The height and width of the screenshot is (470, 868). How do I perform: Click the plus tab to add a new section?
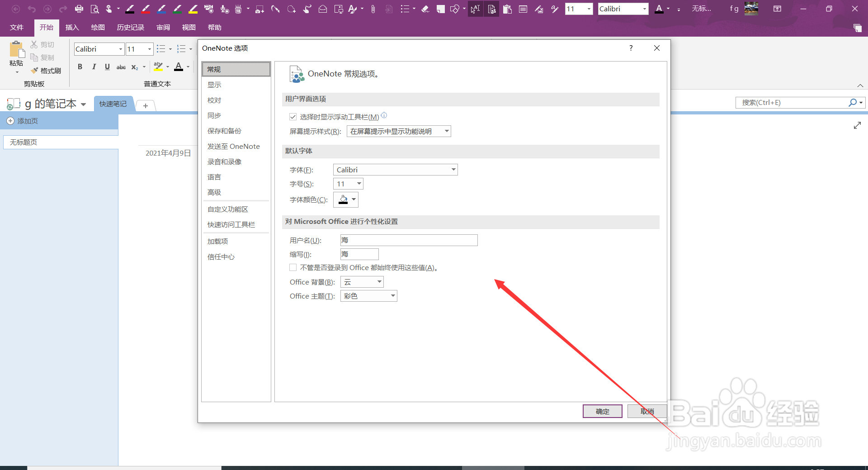(146, 105)
